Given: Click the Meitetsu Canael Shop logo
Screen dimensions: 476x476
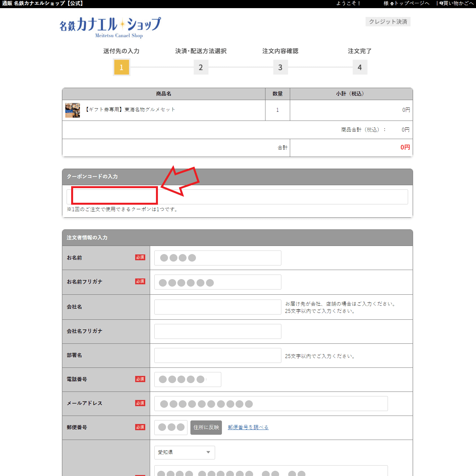Looking at the screenshot, I should 110,27.
